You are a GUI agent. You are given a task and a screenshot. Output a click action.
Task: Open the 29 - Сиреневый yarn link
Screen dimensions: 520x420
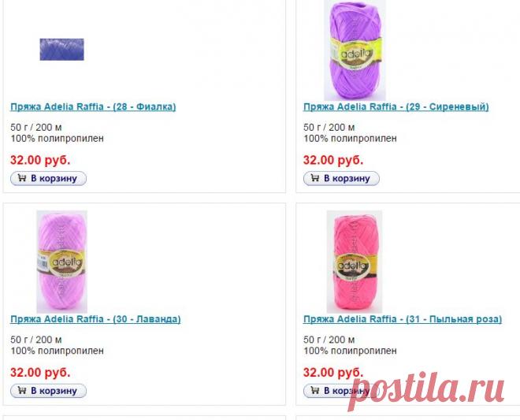pos(396,107)
